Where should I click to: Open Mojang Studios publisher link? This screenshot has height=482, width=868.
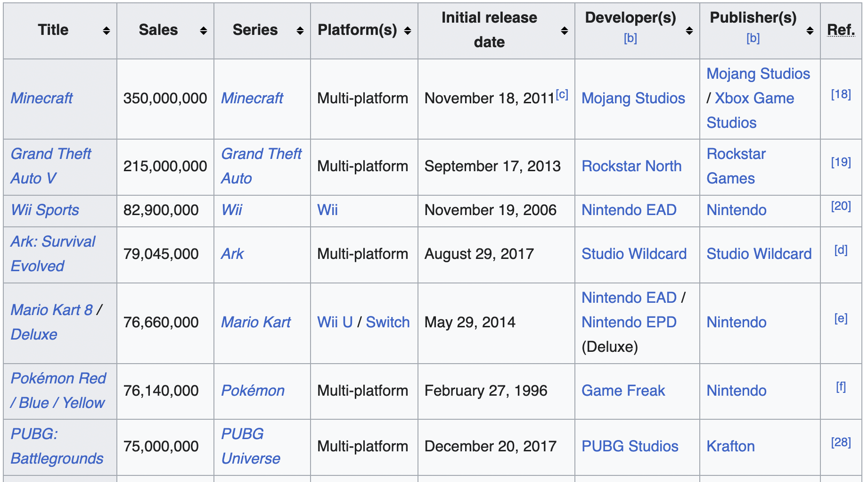[758, 74]
